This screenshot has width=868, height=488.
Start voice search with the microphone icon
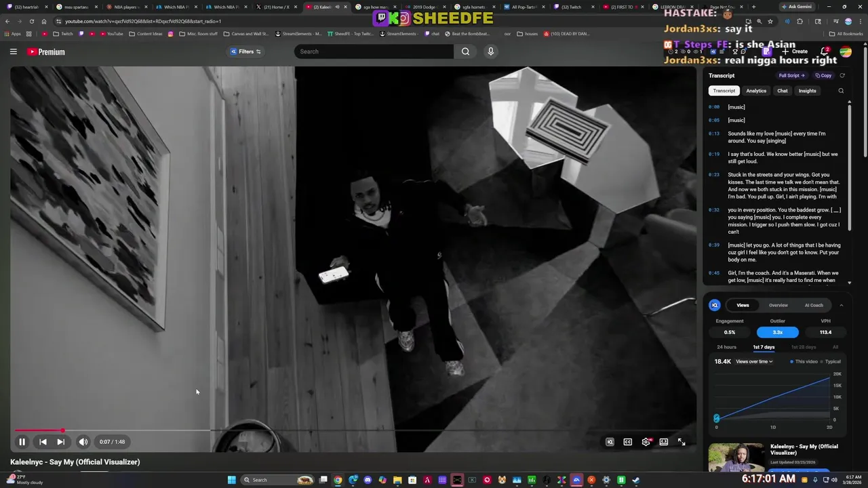[491, 52]
